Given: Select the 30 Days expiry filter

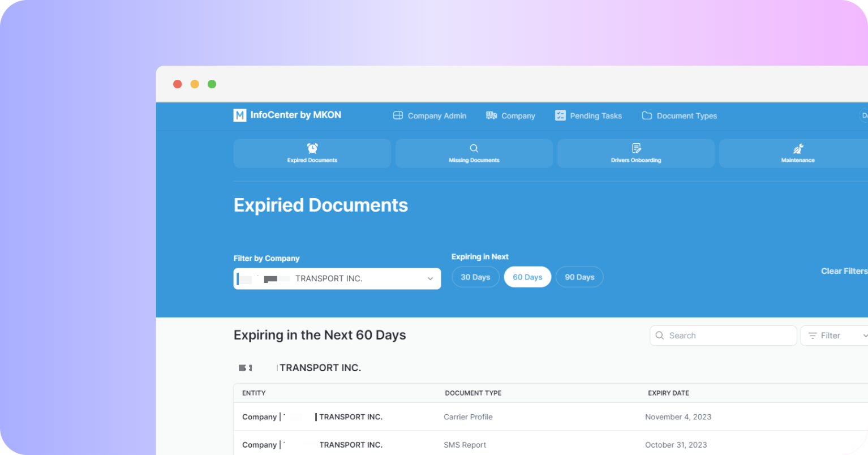Looking at the screenshot, I should coord(475,277).
